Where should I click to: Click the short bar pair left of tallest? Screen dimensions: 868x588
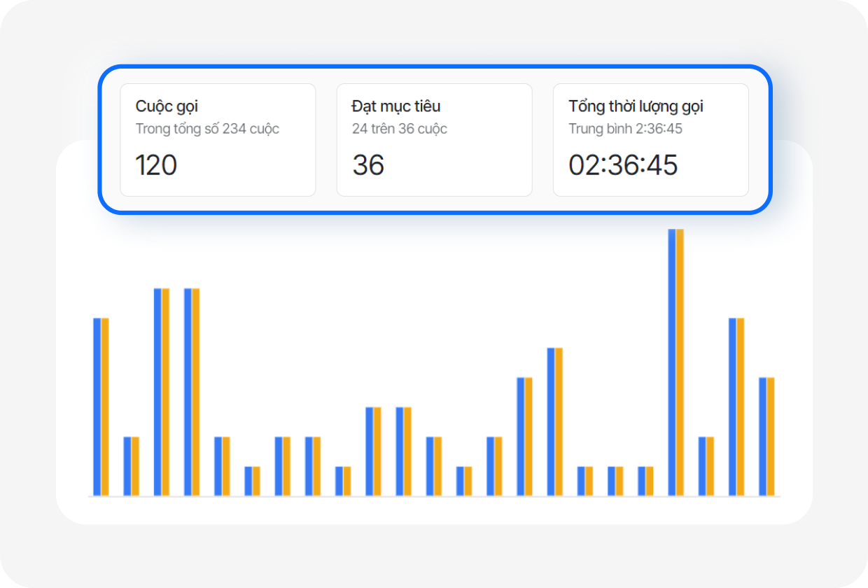pos(645,481)
